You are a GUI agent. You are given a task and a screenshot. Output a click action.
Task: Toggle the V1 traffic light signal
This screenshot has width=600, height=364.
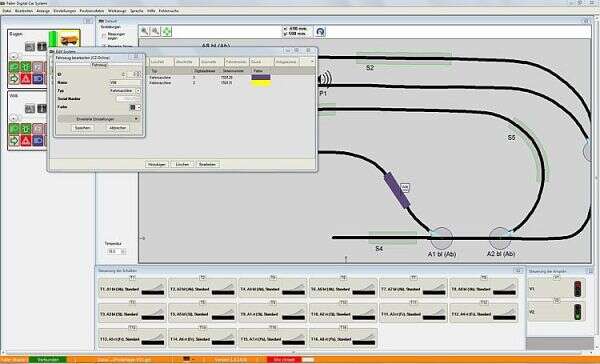coord(577,289)
